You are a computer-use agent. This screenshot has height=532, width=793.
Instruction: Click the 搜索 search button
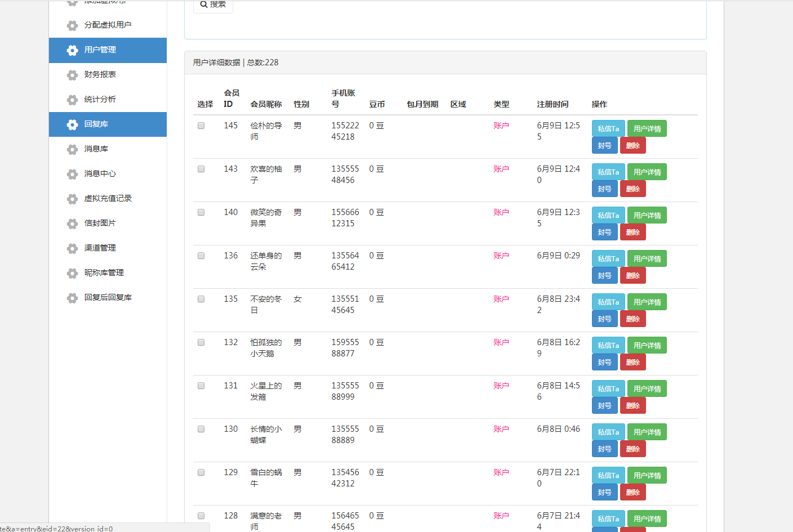[x=213, y=5]
